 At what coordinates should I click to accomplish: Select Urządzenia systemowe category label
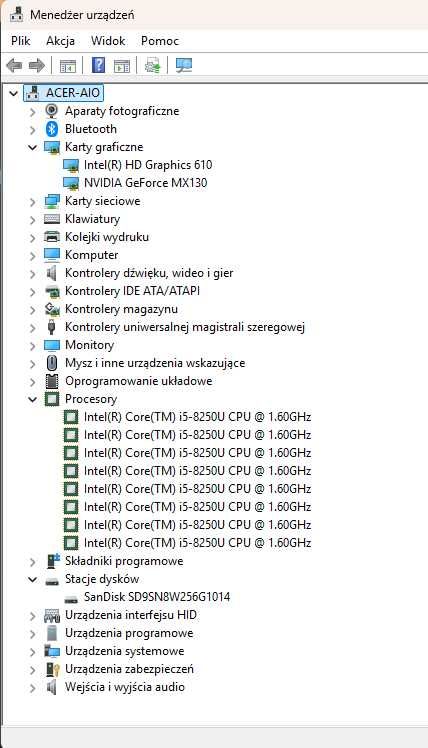(x=125, y=651)
